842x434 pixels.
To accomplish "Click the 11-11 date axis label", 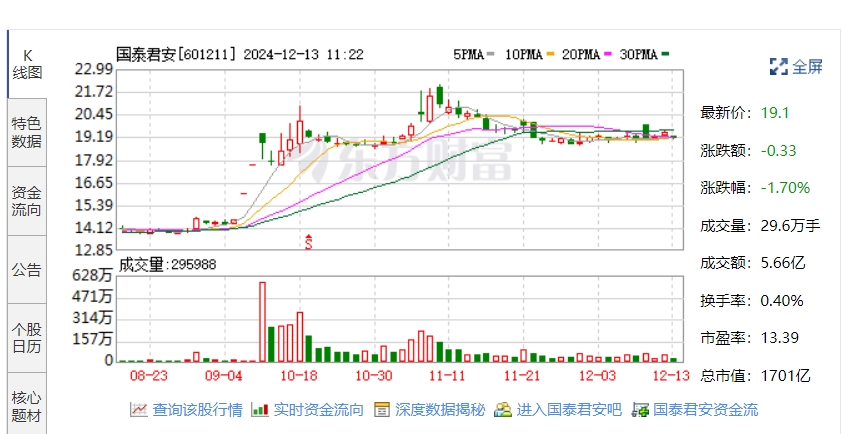I will 447,377.
